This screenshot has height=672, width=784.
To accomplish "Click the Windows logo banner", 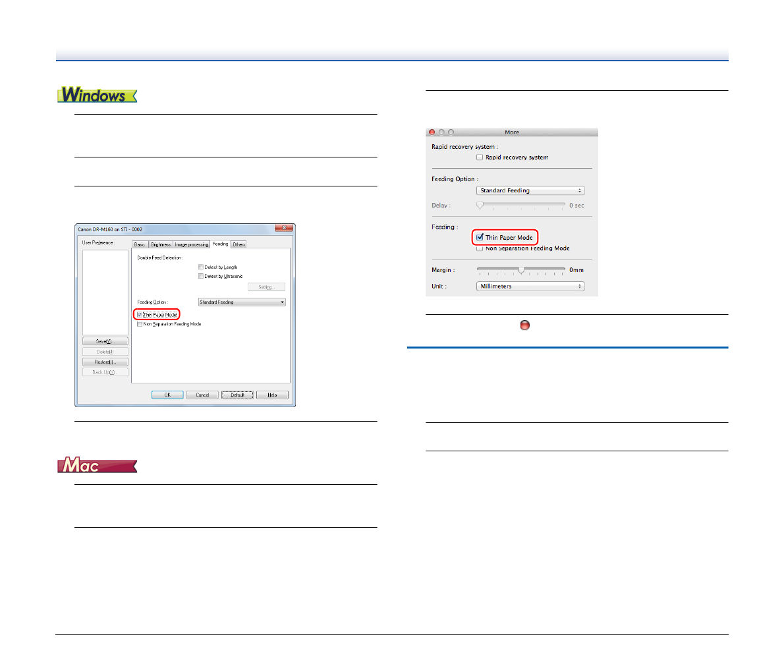I will pyautogui.click(x=98, y=95).
